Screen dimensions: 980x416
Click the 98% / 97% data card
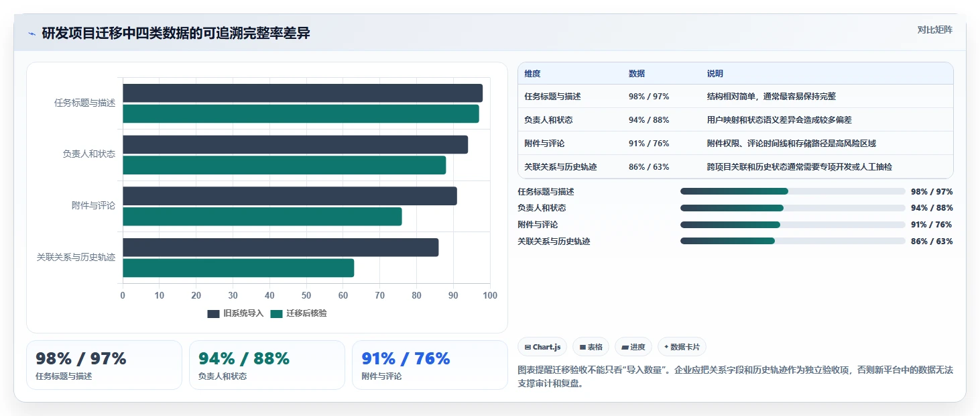coord(104,365)
